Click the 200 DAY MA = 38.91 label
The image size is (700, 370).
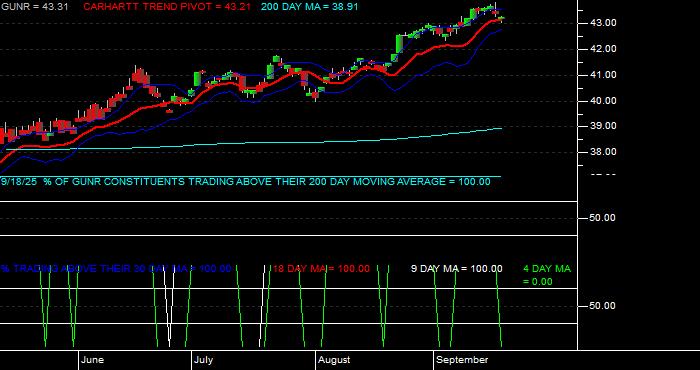(x=309, y=7)
